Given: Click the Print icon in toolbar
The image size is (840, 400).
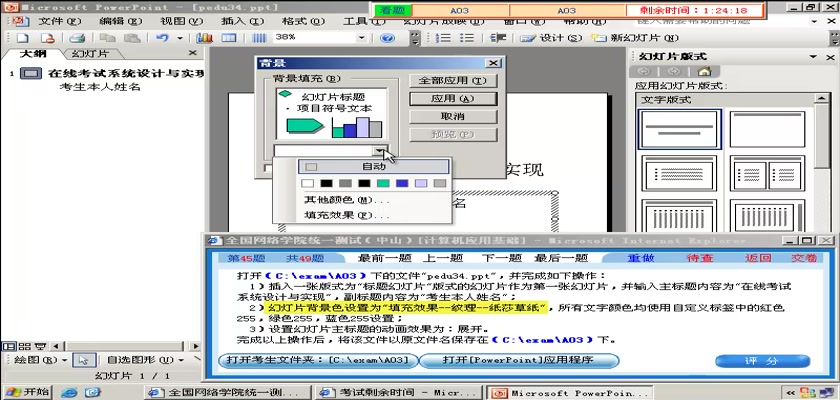Looking at the screenshot, I should click(x=78, y=38).
